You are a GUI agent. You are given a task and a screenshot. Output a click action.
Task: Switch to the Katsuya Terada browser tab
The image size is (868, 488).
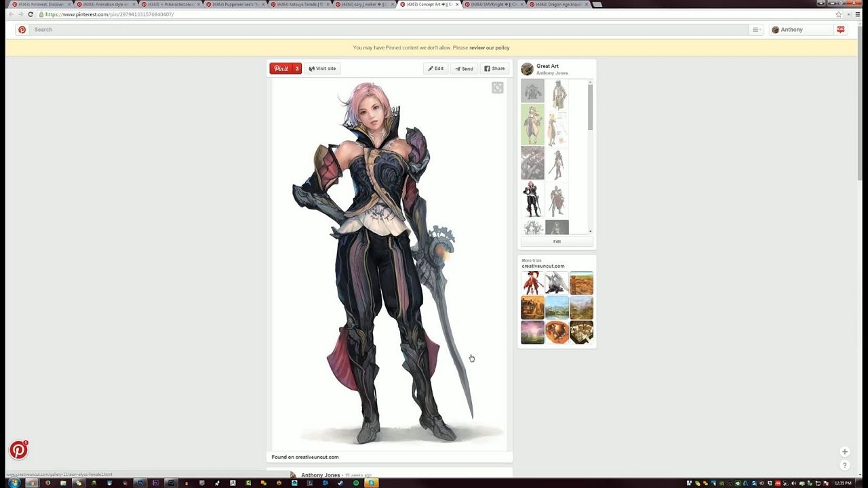300,4
